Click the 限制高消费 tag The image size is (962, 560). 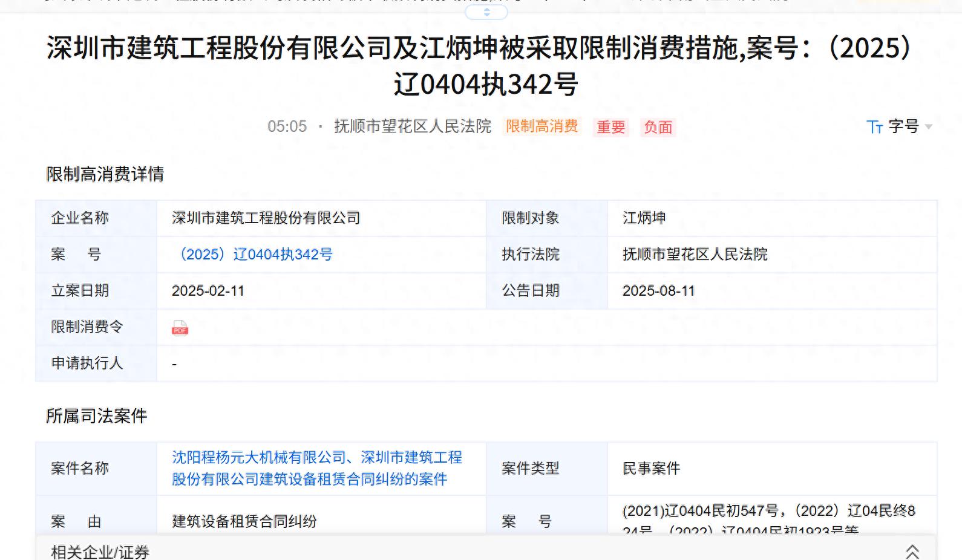pyautogui.click(x=542, y=126)
